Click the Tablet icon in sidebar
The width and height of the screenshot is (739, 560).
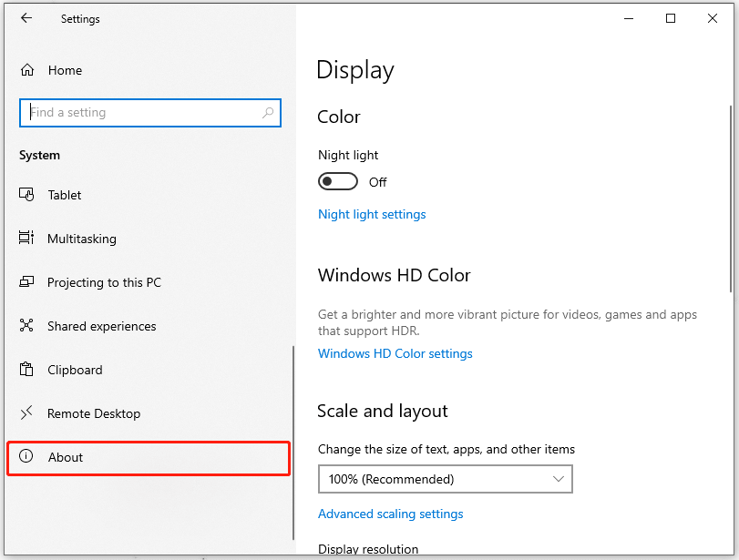pyautogui.click(x=26, y=195)
